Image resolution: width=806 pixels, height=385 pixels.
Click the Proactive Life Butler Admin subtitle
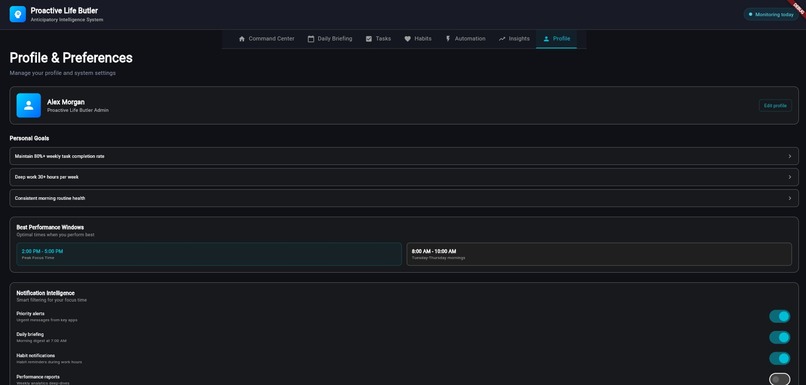tap(78, 110)
